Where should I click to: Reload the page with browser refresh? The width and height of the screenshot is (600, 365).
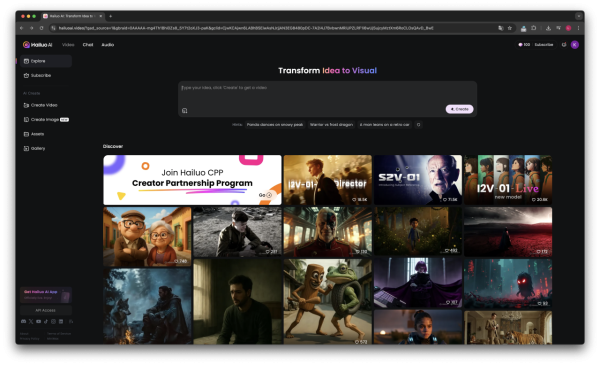(41, 28)
